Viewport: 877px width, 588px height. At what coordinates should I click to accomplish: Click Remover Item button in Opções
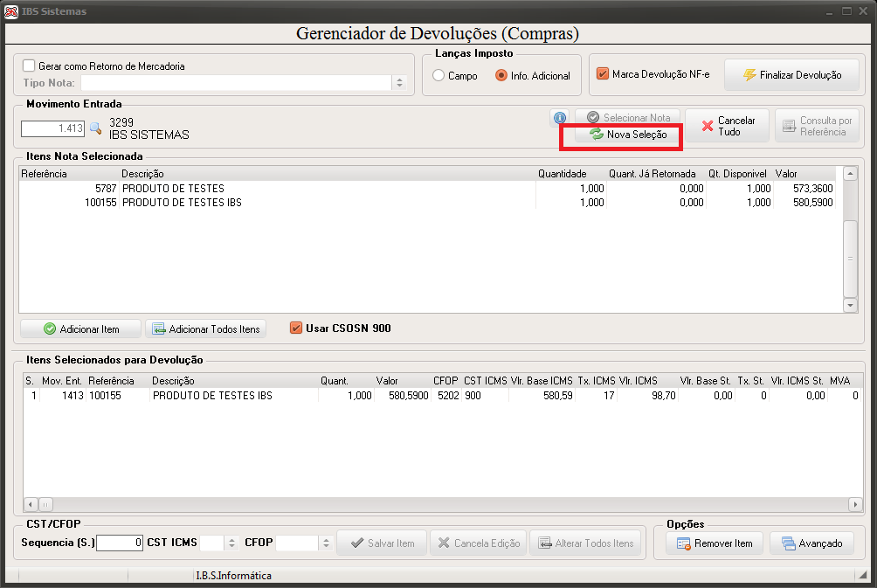click(715, 543)
